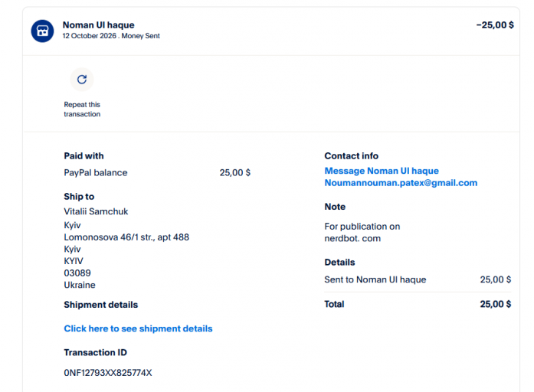This screenshot has height=392, width=534.
Task: Click the 'Repeat this transaction' label
Action: click(x=82, y=109)
